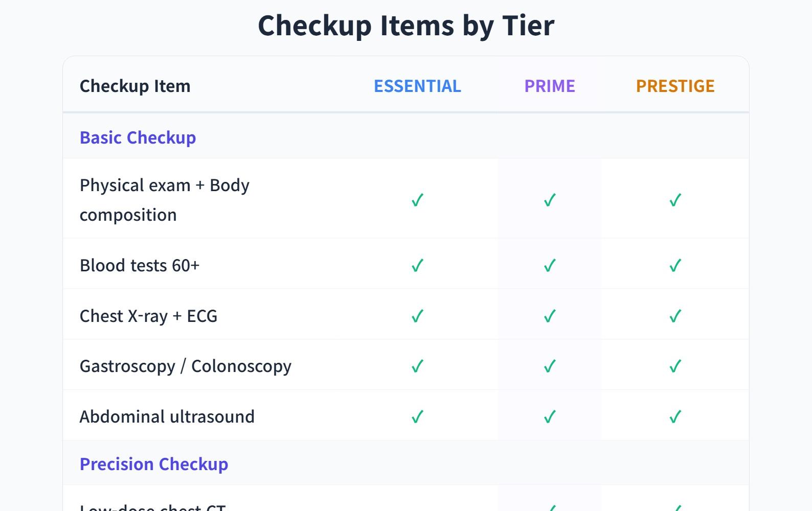Click the Checkup Items by Tier title
This screenshot has height=511, width=812.
tap(406, 25)
